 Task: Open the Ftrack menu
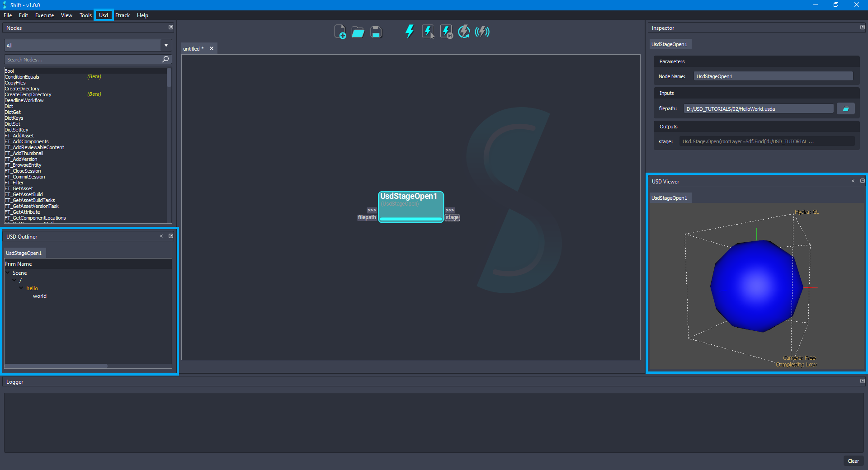[x=123, y=15]
